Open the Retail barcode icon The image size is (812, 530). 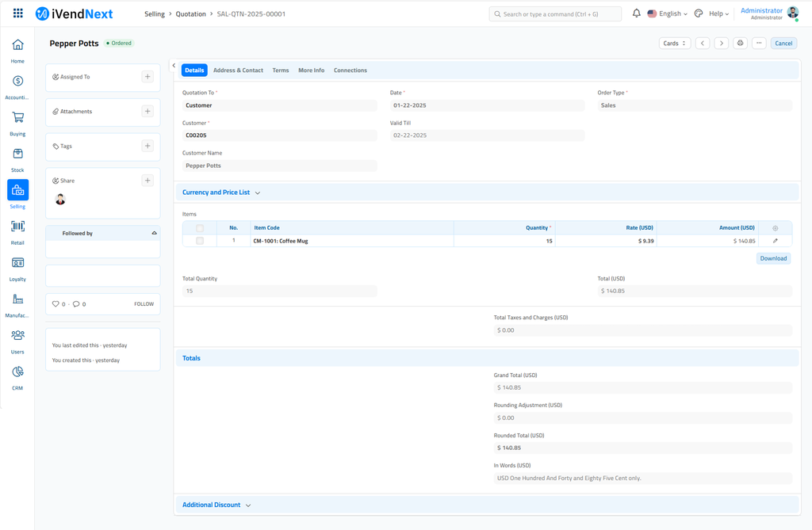click(x=17, y=227)
